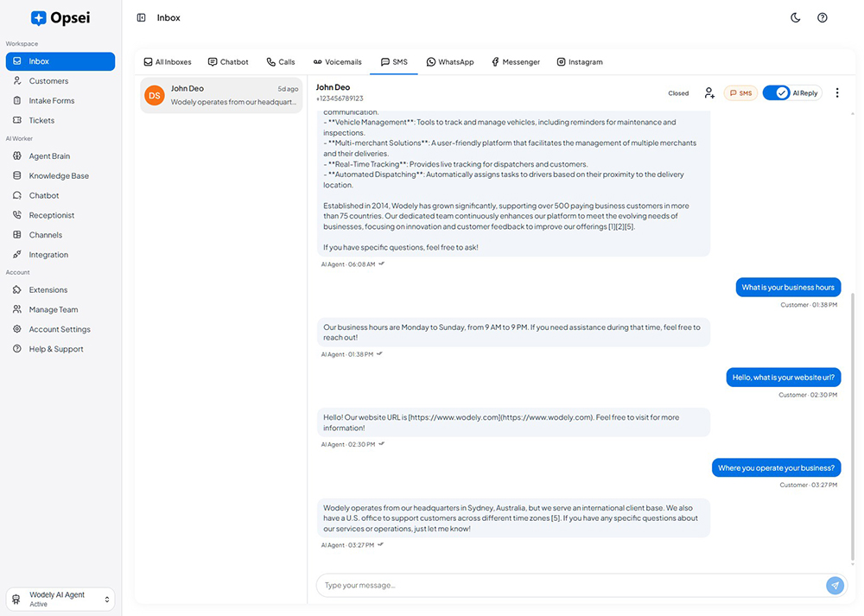The width and height of the screenshot is (864, 616).
Task: Expand the Wodely AI Agent switcher
Action: (60, 599)
